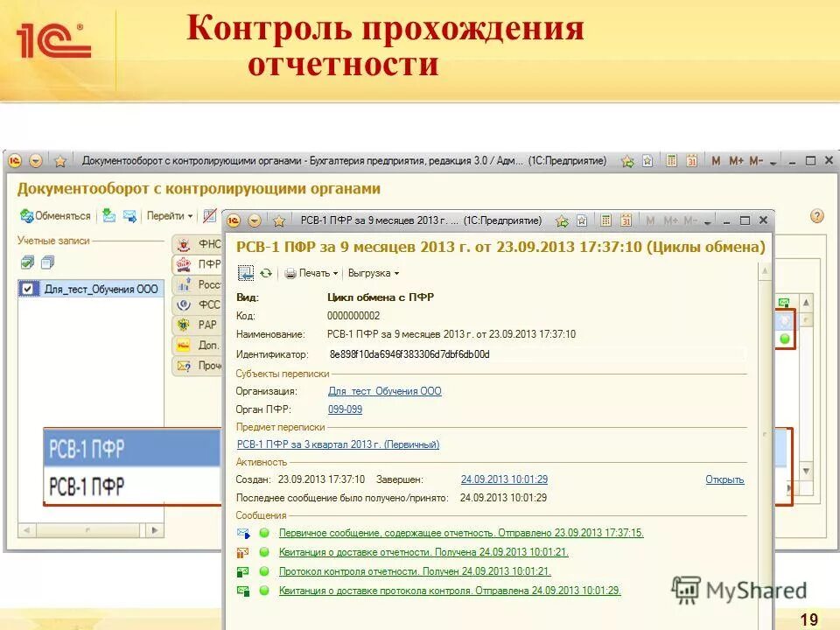Select the Для_тест_Обучения ООО account row
This screenshot has height=630, width=840.
pyautogui.click(x=91, y=290)
